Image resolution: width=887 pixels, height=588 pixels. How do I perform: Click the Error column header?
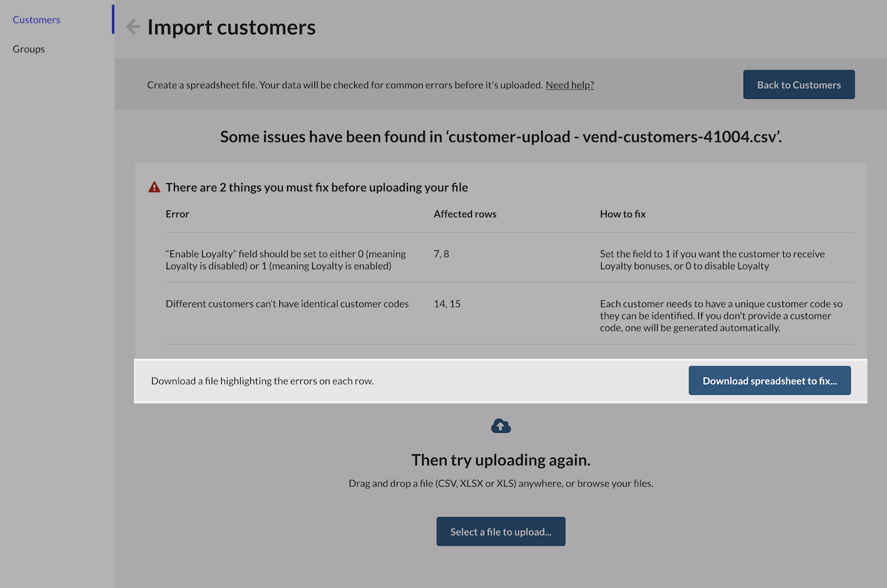click(177, 214)
